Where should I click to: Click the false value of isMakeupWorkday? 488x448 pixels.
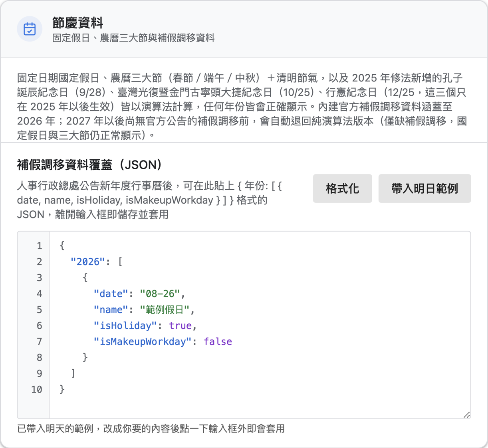pos(218,341)
